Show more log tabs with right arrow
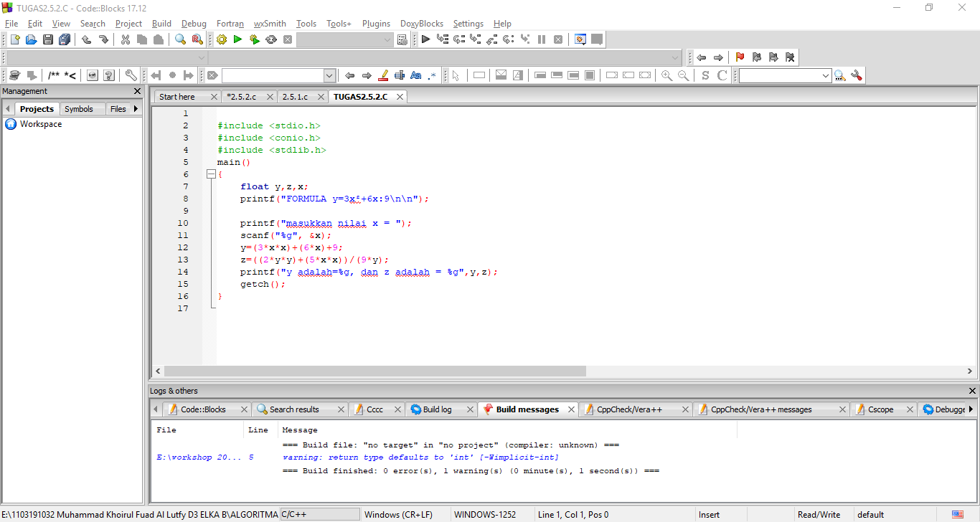The width and height of the screenshot is (980, 522). pyautogui.click(x=971, y=409)
